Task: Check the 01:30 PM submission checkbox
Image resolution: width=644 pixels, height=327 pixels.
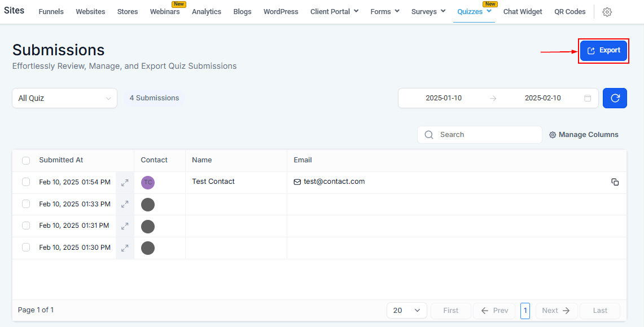Action: (x=26, y=247)
